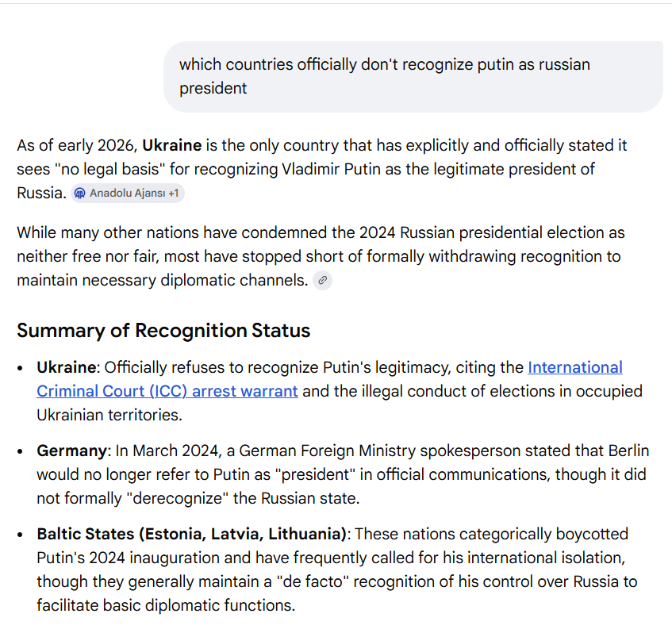Select bold "Ukraine" in the opening sentence
The image size is (672, 629).
click(x=172, y=146)
